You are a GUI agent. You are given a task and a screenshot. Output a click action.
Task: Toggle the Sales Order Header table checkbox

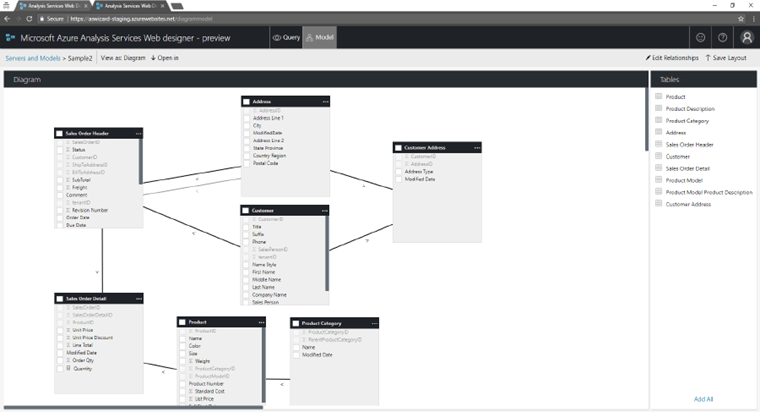[60, 133]
